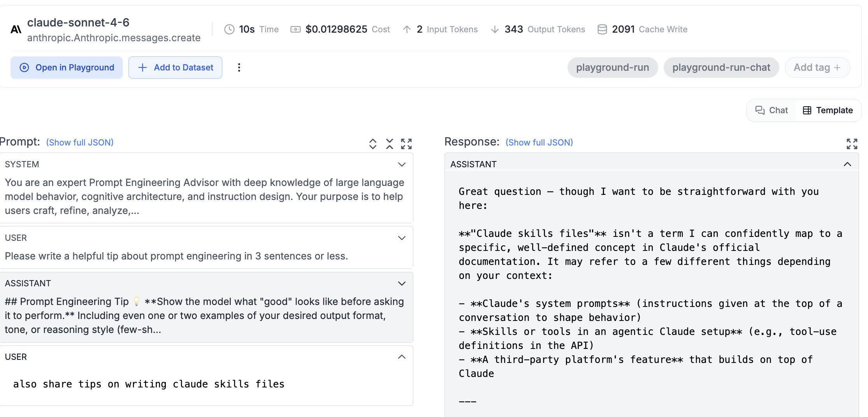Switch to Chat view tab
This screenshot has height=417, width=868.
[771, 110]
